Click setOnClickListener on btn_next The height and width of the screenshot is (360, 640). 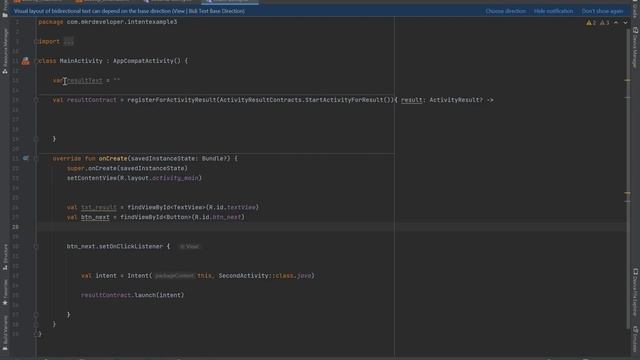click(131, 247)
